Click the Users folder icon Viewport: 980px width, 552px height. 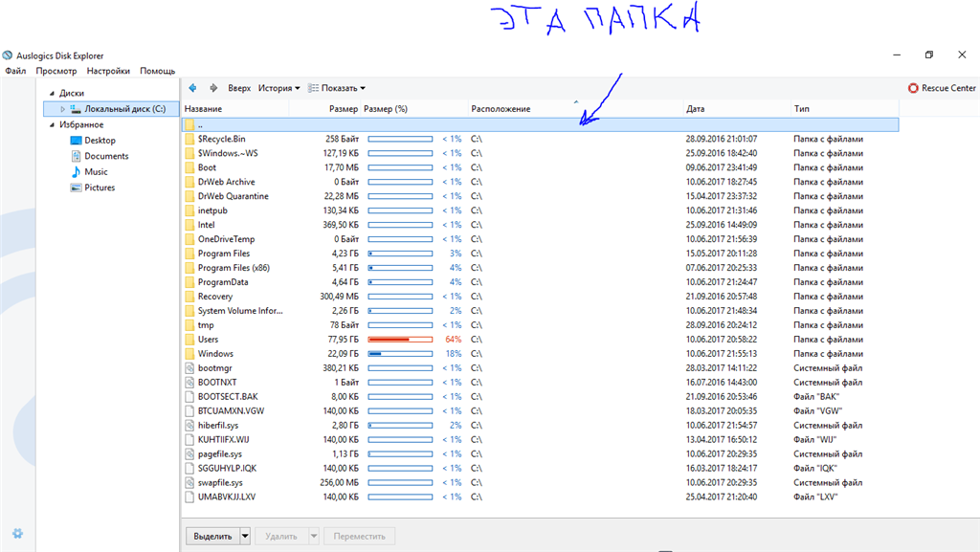(x=189, y=339)
